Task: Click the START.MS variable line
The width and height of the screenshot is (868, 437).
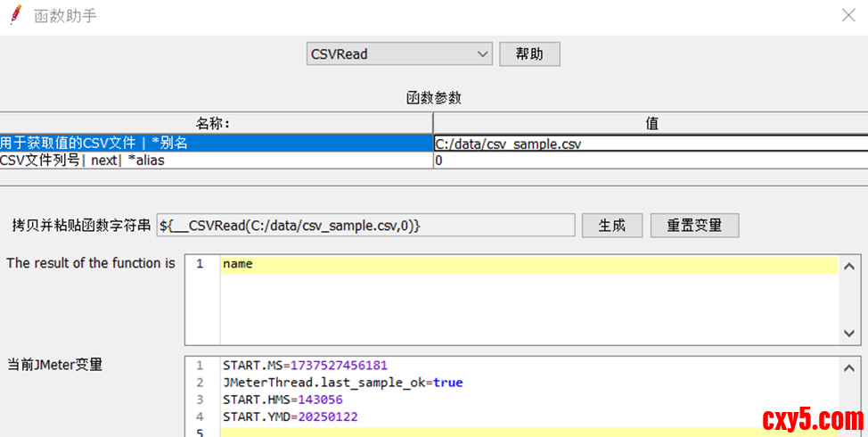Action: point(305,366)
